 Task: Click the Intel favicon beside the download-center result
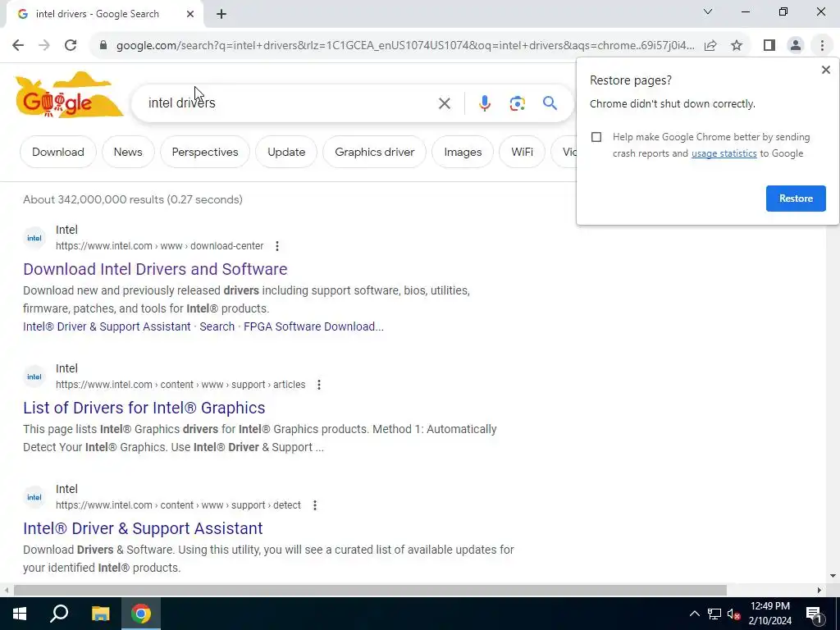click(34, 238)
